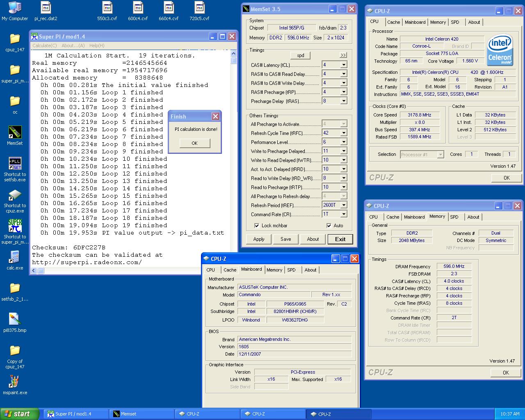
Task: Switch to Cache tab in top CPU-Z
Action: point(393,22)
